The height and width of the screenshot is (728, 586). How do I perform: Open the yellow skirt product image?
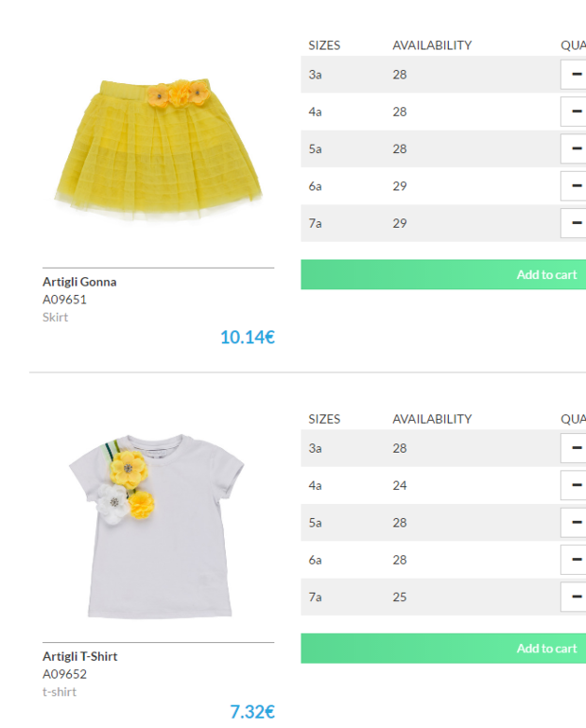(158, 149)
